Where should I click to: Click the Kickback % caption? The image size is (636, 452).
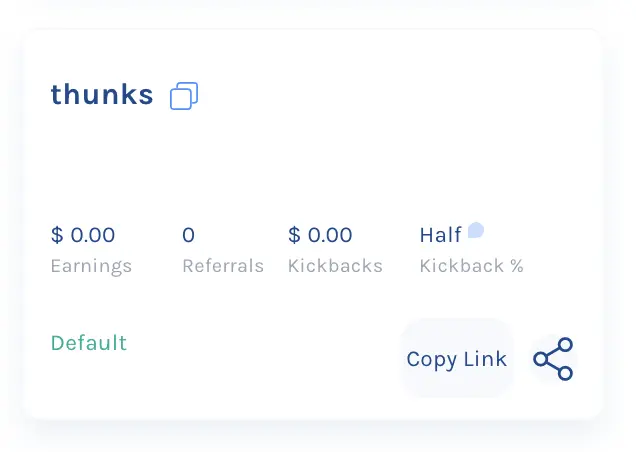472,266
